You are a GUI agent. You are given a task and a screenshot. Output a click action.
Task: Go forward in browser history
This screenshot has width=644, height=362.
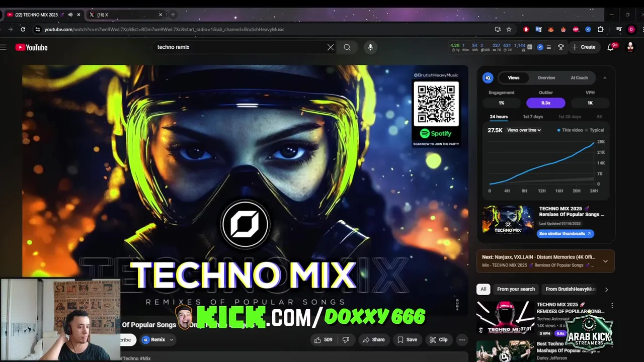[10, 29]
